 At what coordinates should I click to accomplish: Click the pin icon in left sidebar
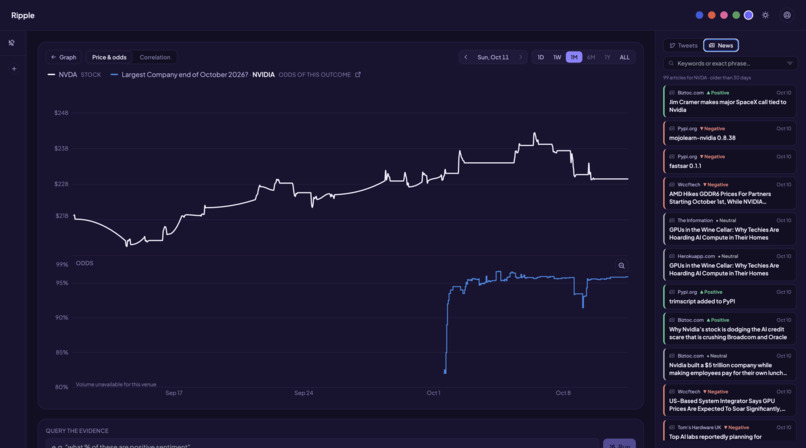click(x=11, y=43)
